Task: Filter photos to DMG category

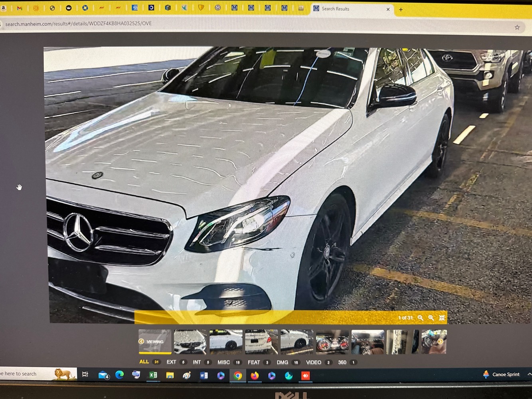Action: (288, 362)
